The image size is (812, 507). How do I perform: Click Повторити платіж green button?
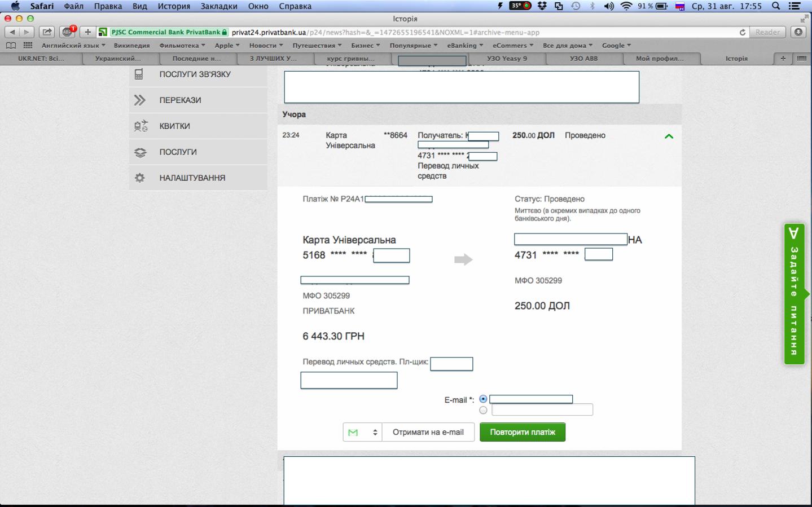[x=523, y=432]
